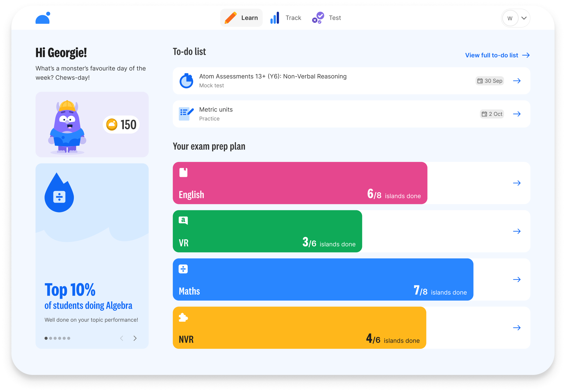The height and width of the screenshot is (392, 566).
Task: Click the purple monster avatar
Action: (x=67, y=127)
